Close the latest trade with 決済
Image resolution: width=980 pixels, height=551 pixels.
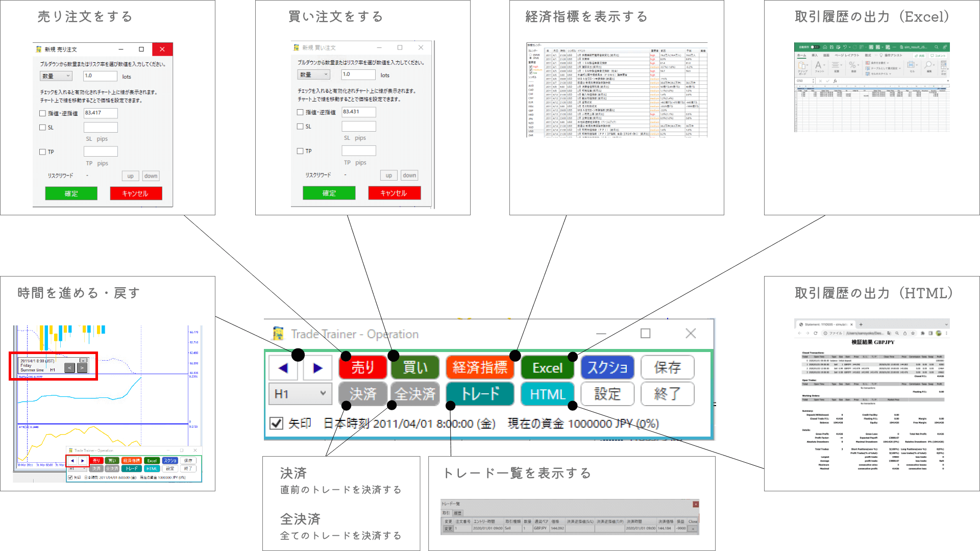click(363, 394)
